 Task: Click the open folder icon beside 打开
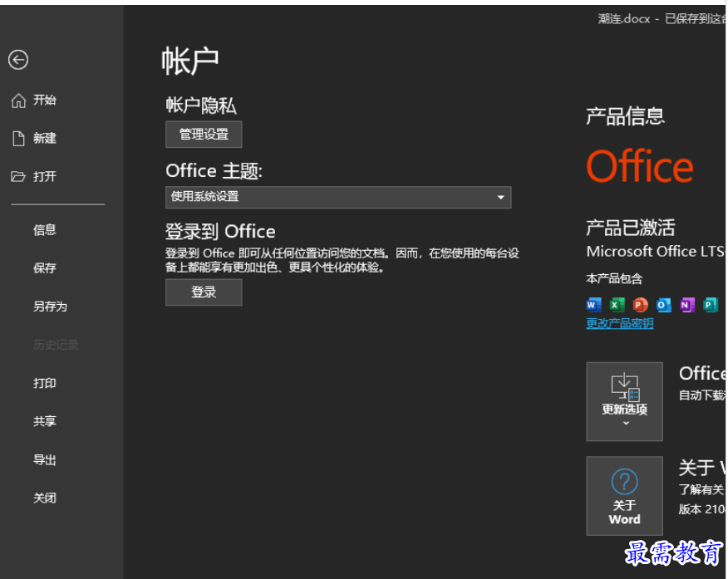pos(18,176)
